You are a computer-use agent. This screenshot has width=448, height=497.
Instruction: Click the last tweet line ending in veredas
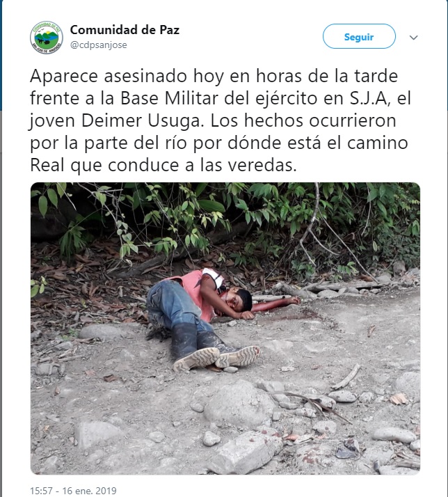163,165
